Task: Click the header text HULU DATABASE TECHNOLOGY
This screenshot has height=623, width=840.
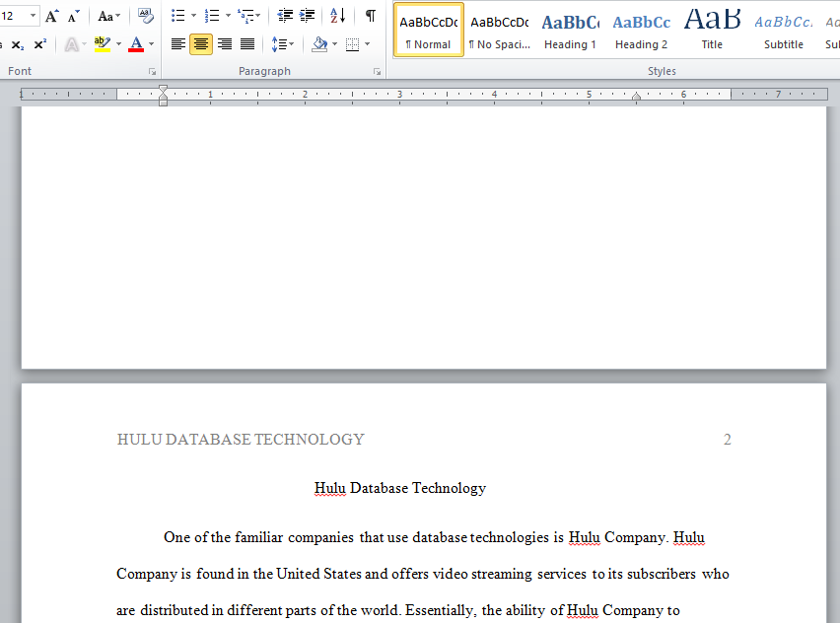Action: (241, 440)
